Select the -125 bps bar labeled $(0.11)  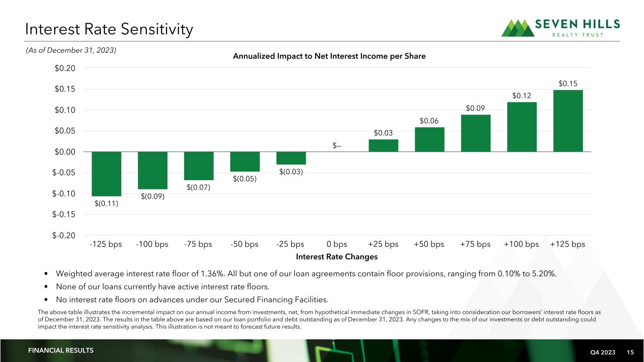(106, 173)
